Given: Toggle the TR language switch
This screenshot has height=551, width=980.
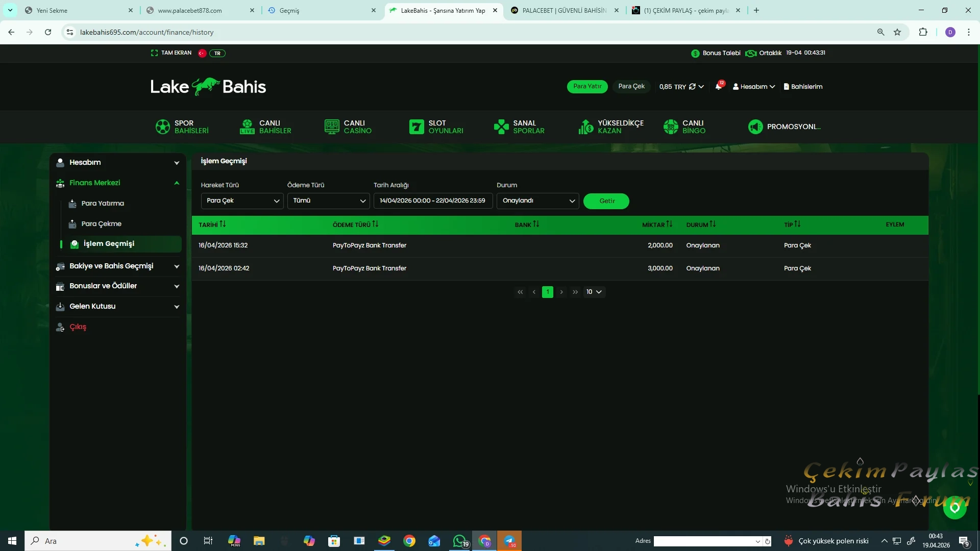Looking at the screenshot, I should pos(217,53).
